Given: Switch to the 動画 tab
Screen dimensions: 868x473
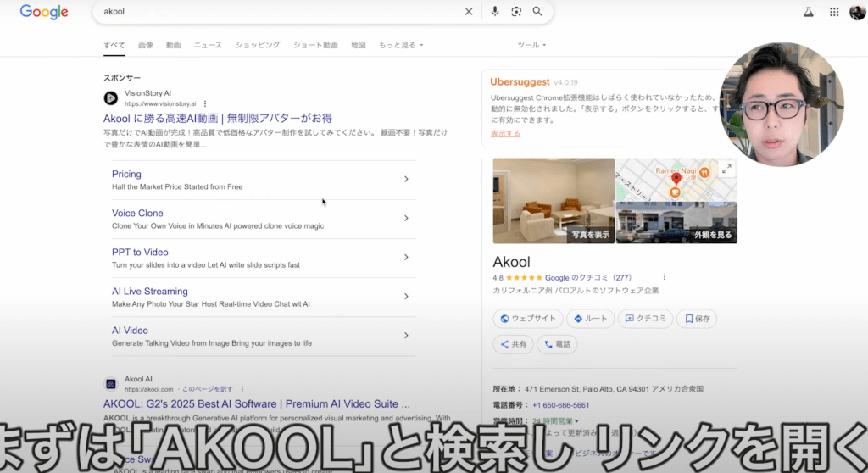Looking at the screenshot, I should point(173,46).
